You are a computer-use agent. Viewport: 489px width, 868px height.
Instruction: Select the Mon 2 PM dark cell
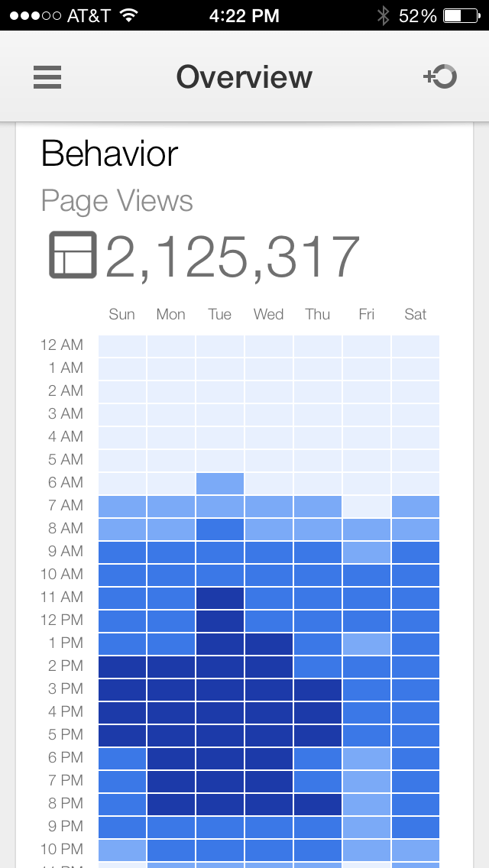[x=170, y=666]
